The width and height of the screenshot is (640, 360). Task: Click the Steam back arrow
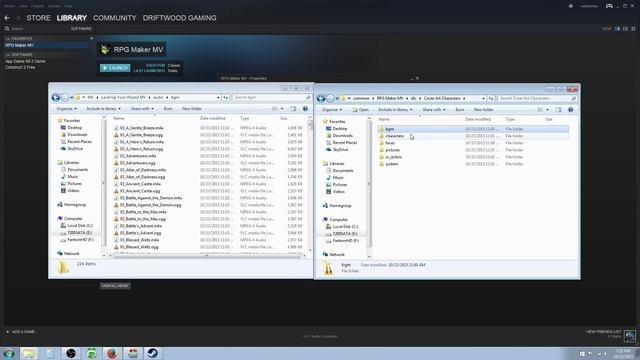click(7, 18)
